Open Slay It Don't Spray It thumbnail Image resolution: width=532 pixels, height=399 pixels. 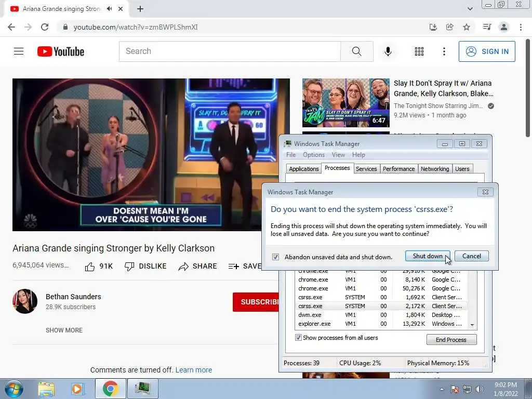pos(345,103)
